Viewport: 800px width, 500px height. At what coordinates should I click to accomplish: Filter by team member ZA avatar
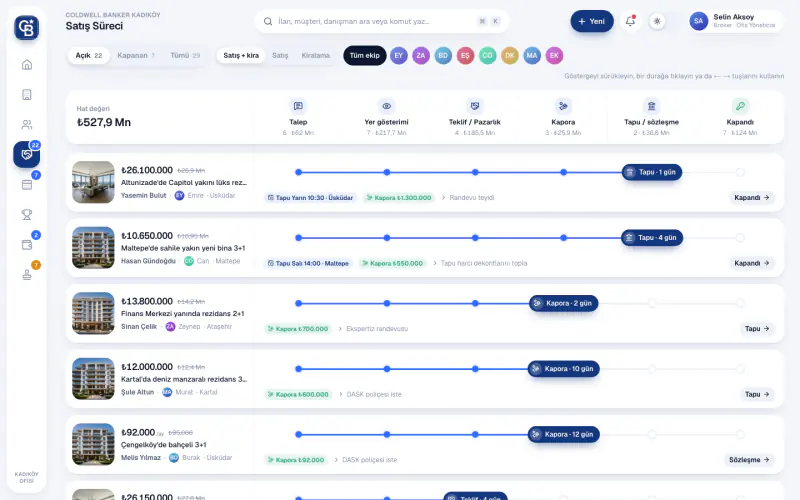tap(421, 56)
